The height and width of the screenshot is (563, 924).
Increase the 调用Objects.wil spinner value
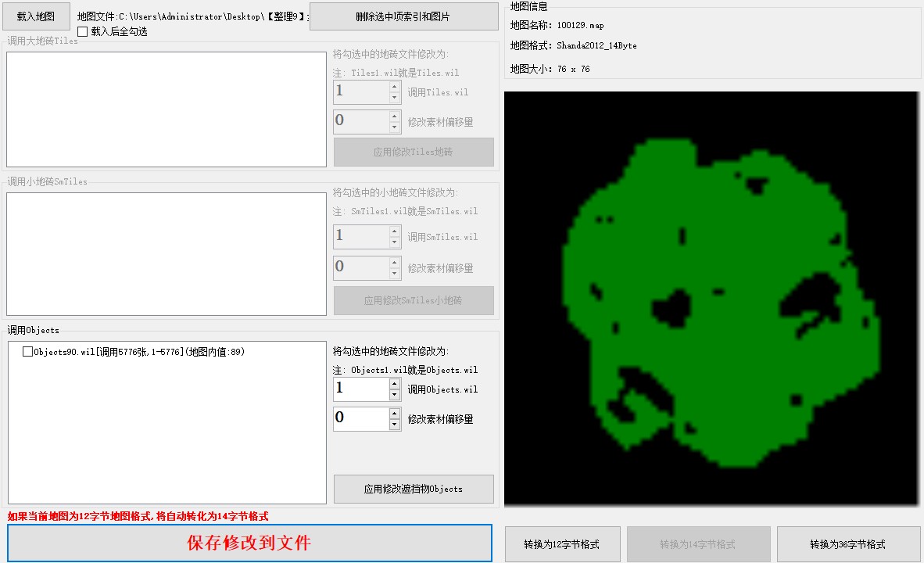click(x=395, y=383)
